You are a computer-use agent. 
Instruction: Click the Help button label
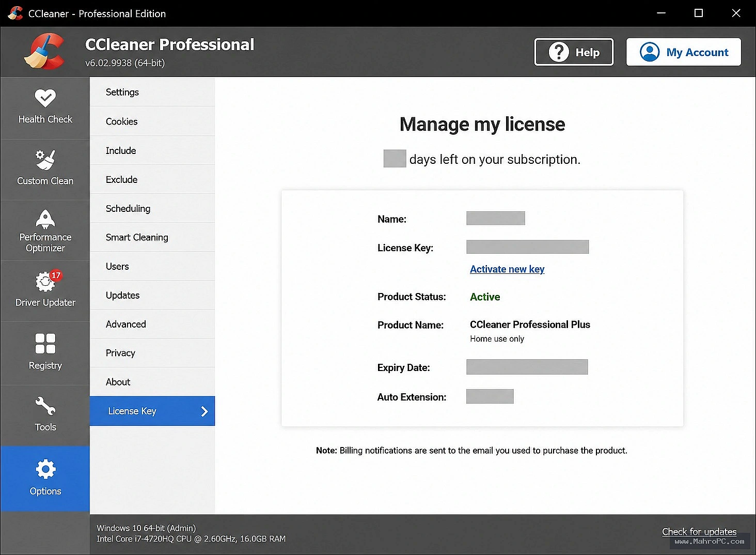[588, 52]
